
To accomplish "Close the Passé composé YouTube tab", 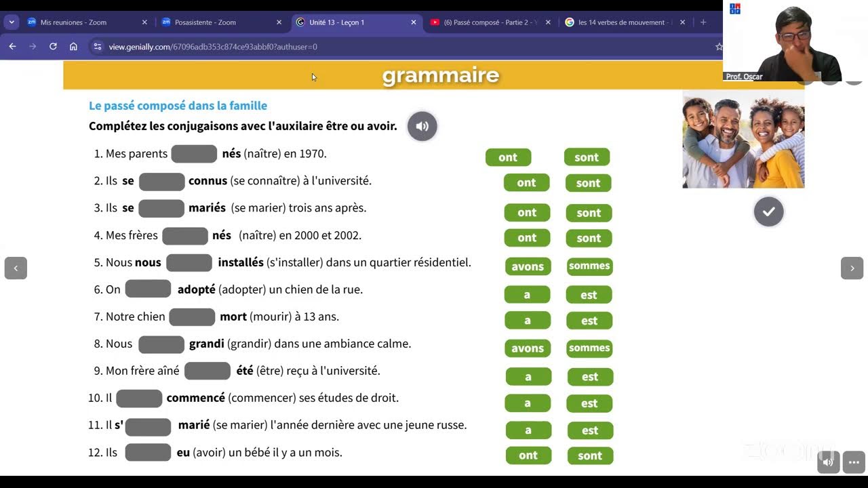I will [548, 22].
